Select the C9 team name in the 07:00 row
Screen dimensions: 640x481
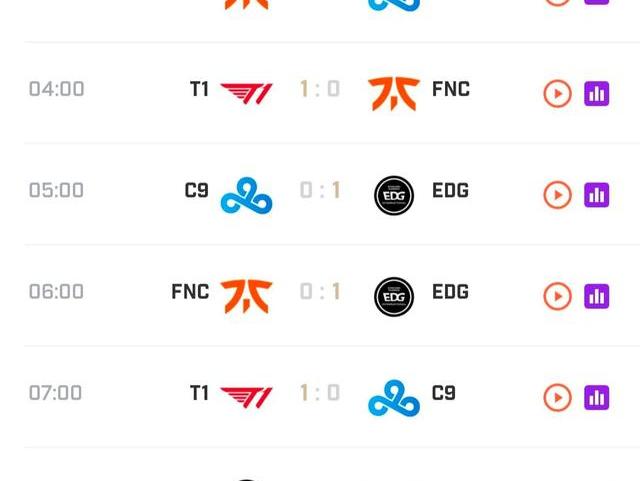click(x=444, y=393)
